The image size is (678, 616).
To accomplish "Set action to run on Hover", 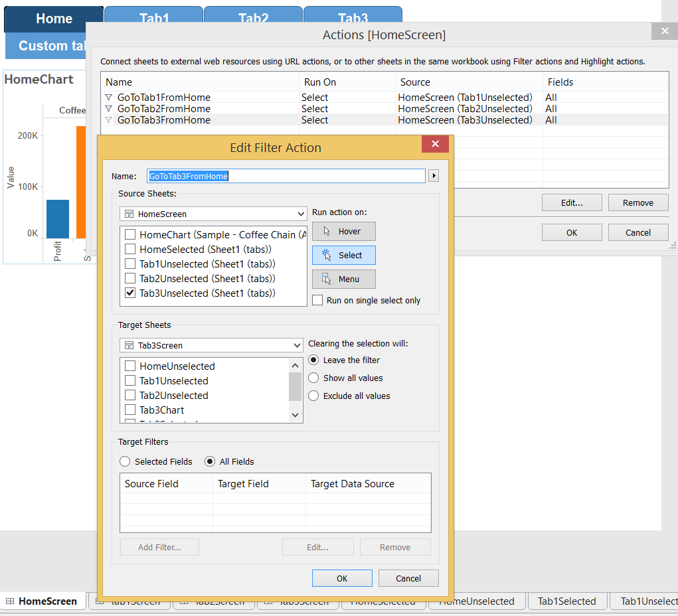I will 343,231.
